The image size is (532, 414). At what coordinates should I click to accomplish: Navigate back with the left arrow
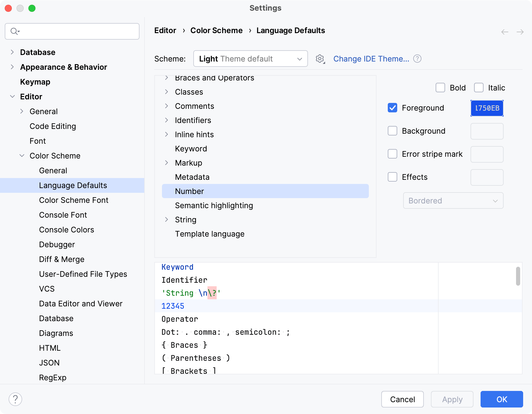coord(505,32)
